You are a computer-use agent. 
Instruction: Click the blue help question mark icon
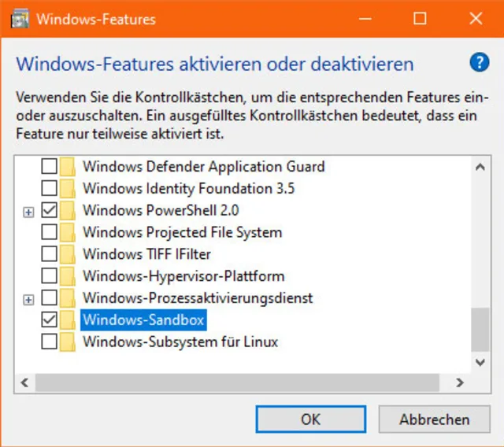pyautogui.click(x=479, y=63)
